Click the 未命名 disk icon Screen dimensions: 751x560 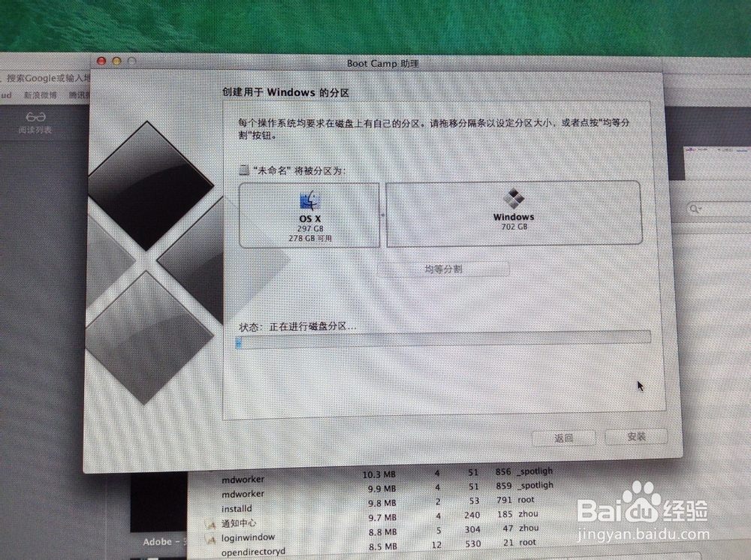pyautogui.click(x=244, y=170)
